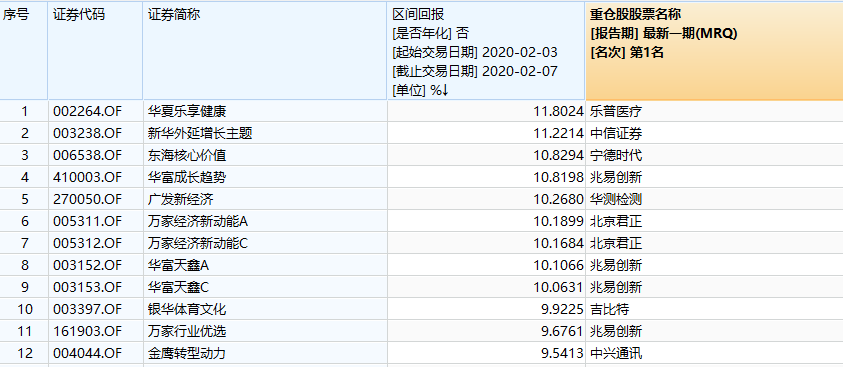Select row number 6
The height and width of the screenshot is (367, 843).
coord(24,221)
